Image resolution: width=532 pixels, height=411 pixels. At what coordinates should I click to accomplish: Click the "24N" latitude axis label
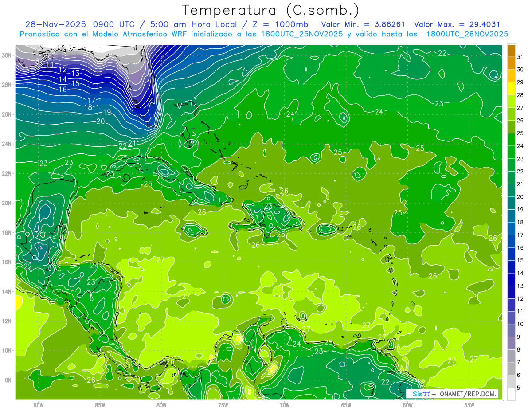click(x=7, y=144)
